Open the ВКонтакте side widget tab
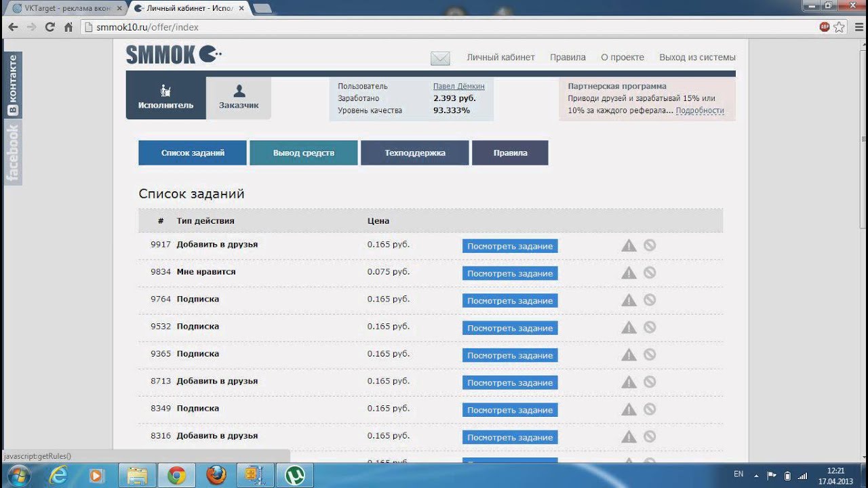This screenshot has width=868, height=488. 13,85
